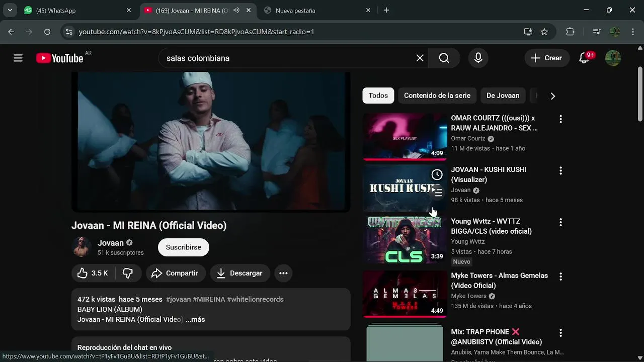
Task: Bookmark this page with star icon
Action: tap(544, 32)
